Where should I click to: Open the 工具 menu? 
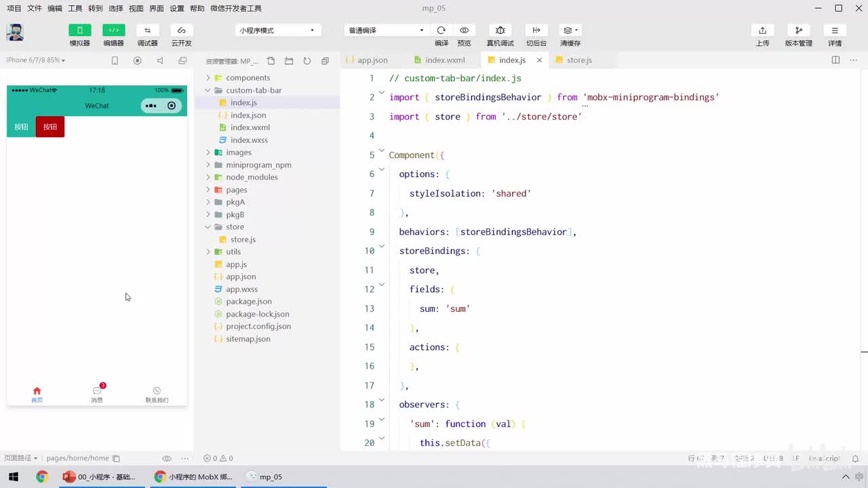(x=75, y=8)
